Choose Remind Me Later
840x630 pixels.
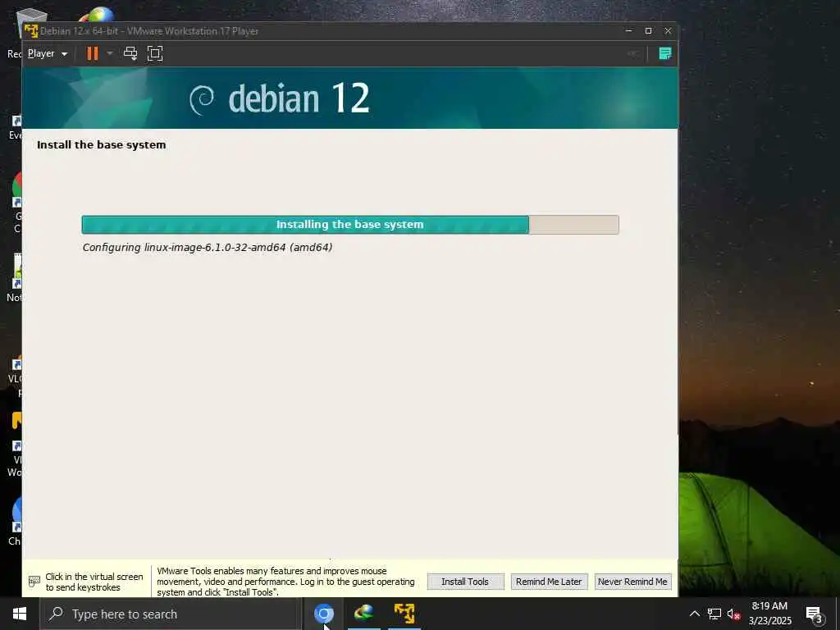(x=549, y=582)
